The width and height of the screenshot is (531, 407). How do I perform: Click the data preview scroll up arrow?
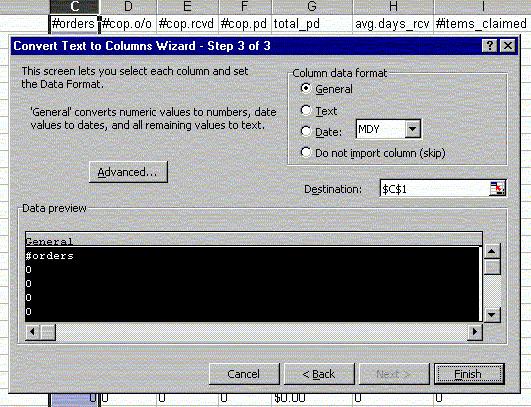coord(492,251)
